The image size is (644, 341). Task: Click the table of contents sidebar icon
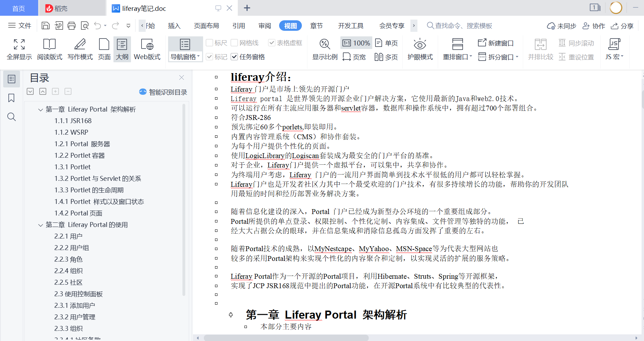(12, 79)
